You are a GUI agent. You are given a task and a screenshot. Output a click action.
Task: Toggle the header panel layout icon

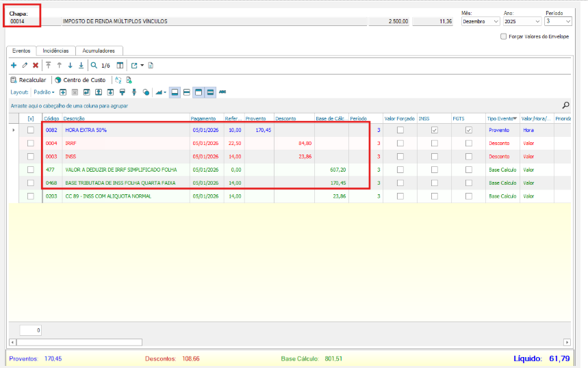(x=199, y=92)
